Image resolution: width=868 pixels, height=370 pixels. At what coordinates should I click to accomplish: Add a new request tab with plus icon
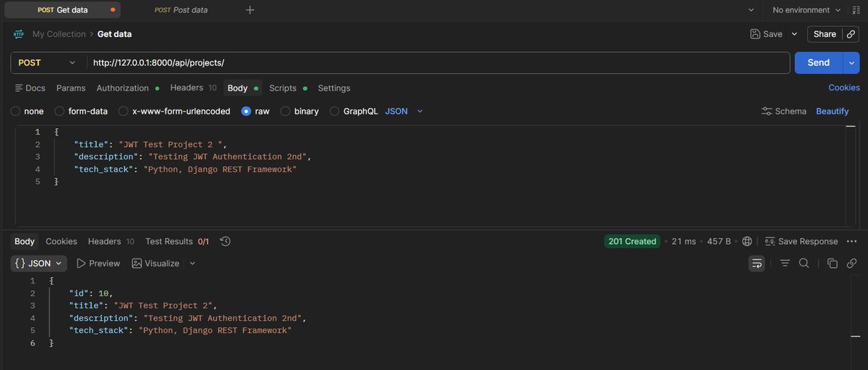pyautogui.click(x=250, y=10)
